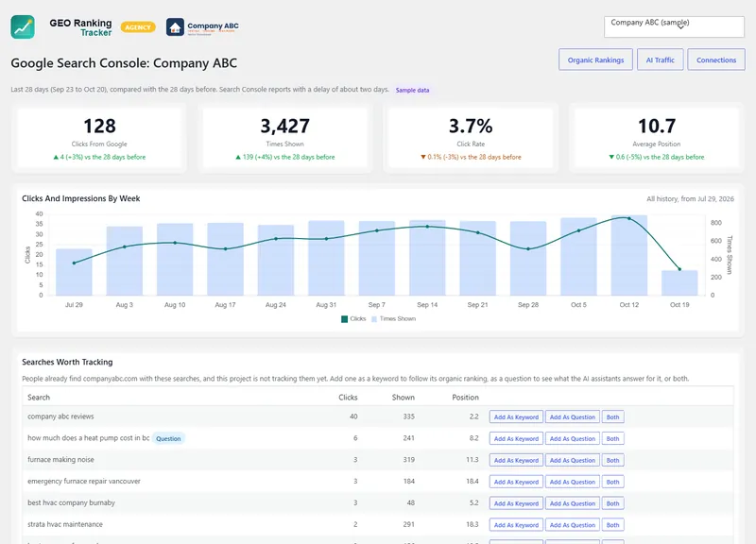The image size is (756, 544).
Task: Click the '10.7' Average Position card
Action: 656,138
